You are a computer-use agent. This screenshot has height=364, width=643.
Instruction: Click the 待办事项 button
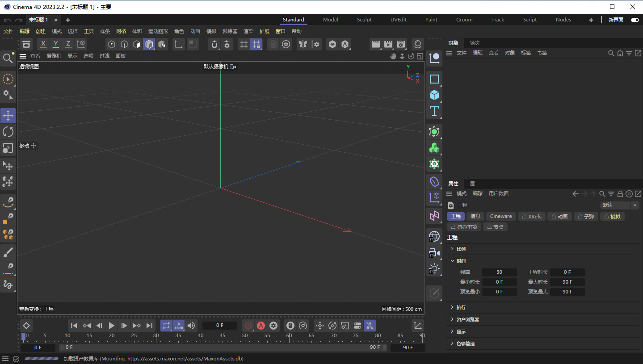463,226
